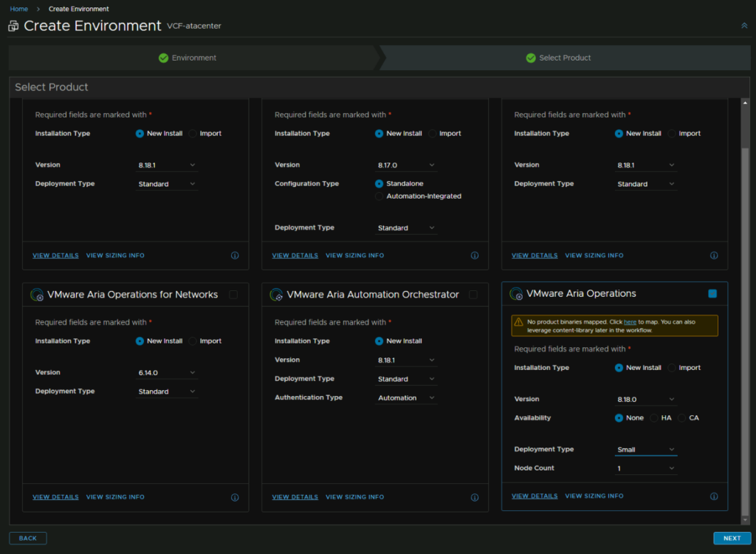Screen dimensions: 756x554
Task: Click the scrollbar down arrow in the product list
Action: click(745, 520)
